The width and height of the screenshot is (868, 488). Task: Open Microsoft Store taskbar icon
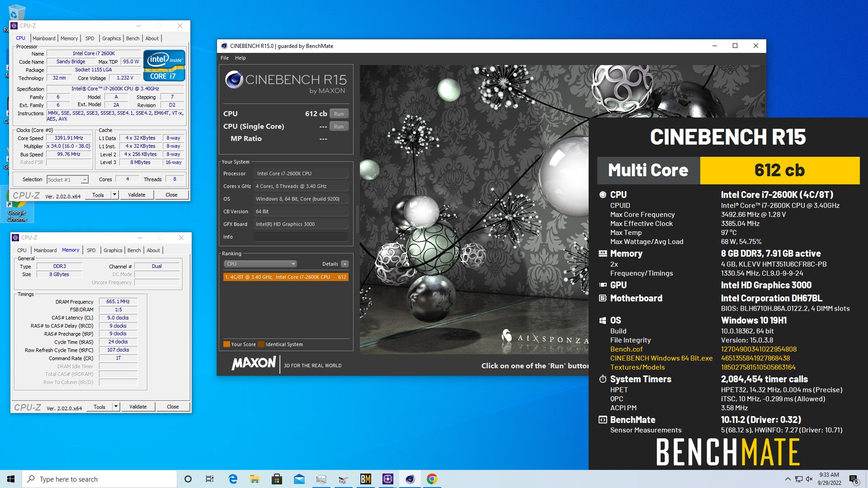(277, 479)
